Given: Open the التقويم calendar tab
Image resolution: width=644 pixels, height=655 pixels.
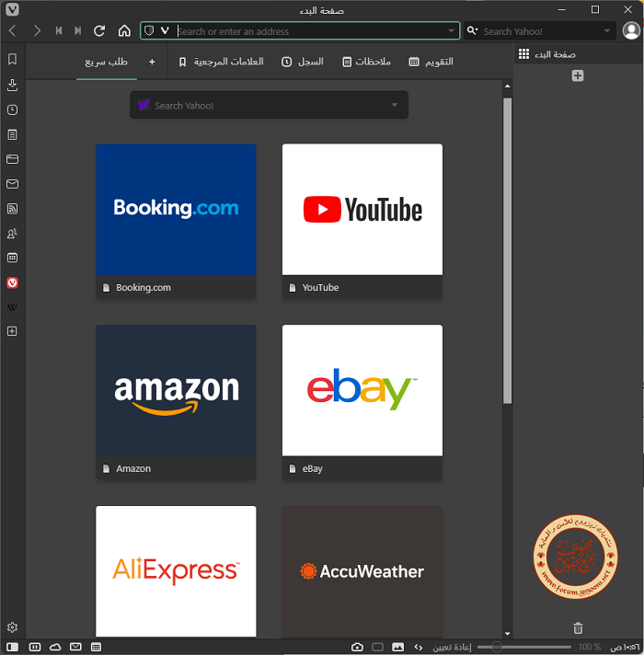Looking at the screenshot, I should (431, 62).
